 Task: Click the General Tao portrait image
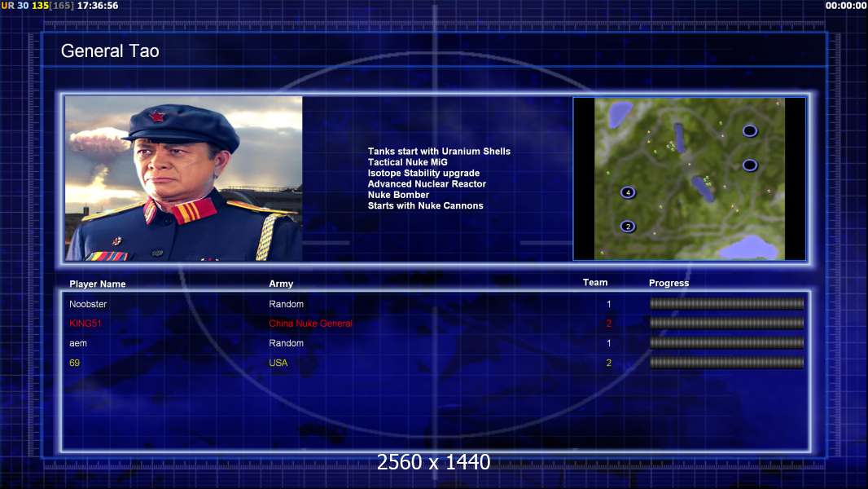click(183, 178)
